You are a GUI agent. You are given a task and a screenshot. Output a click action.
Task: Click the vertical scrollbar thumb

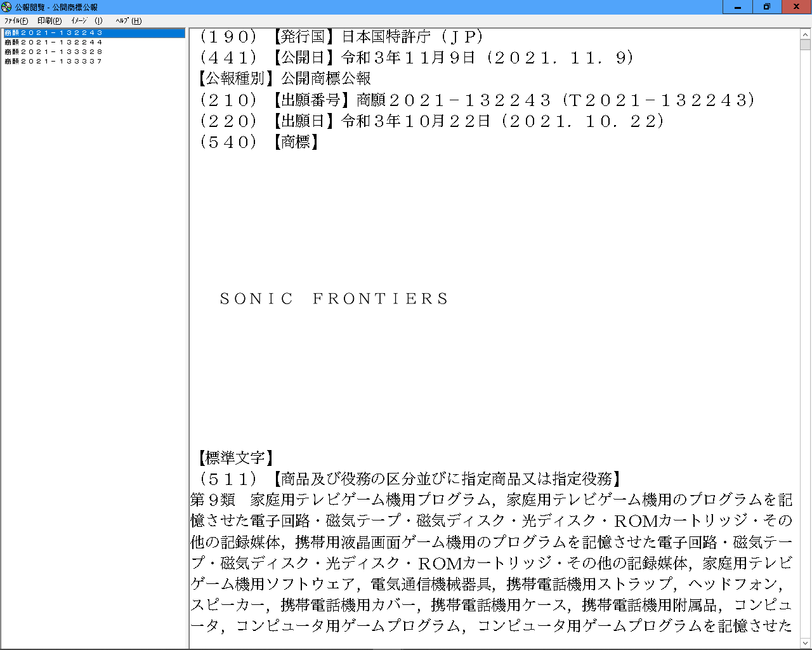point(806,44)
